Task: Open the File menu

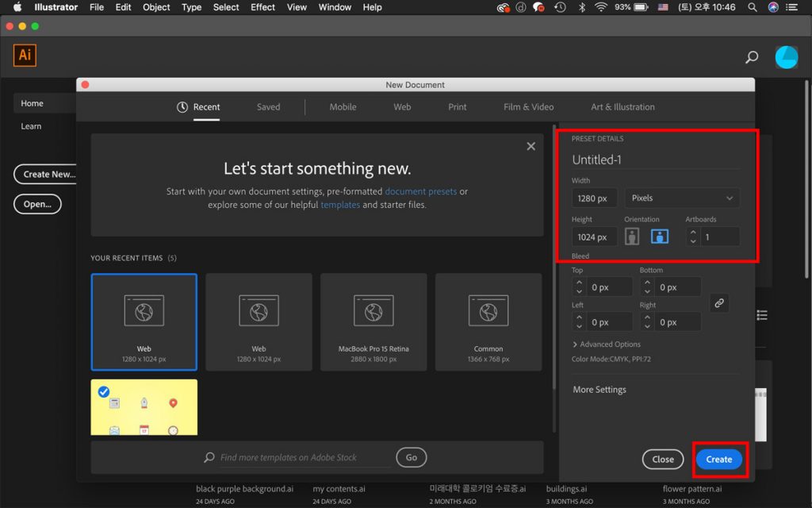Action: 96,7
